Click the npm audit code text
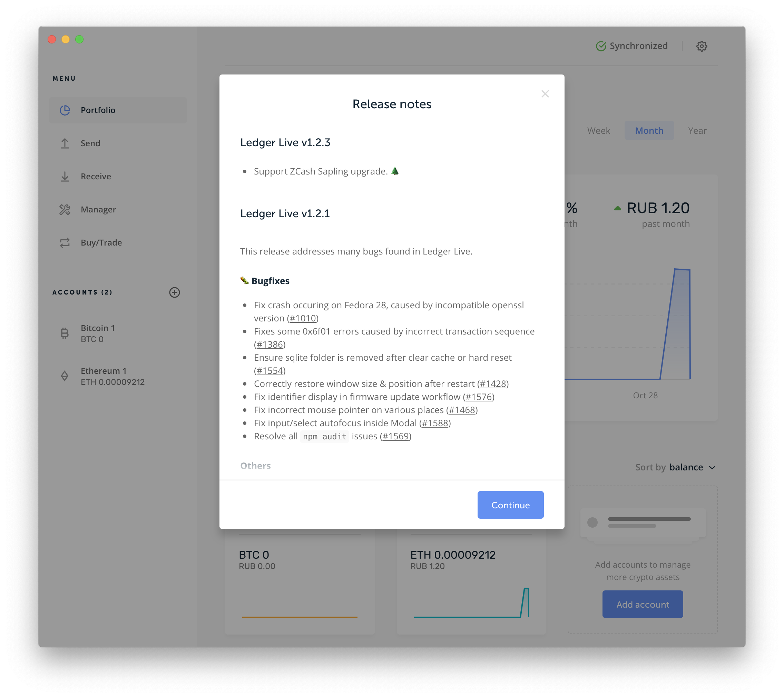Screen dimensions: 784x698 pos(324,437)
